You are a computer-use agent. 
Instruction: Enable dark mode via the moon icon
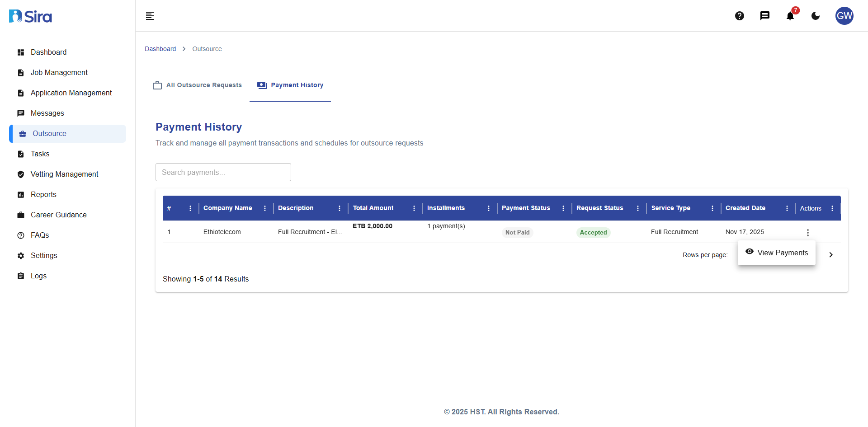coord(815,16)
